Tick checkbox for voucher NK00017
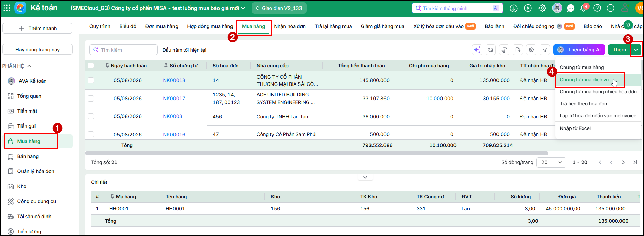 [91, 99]
